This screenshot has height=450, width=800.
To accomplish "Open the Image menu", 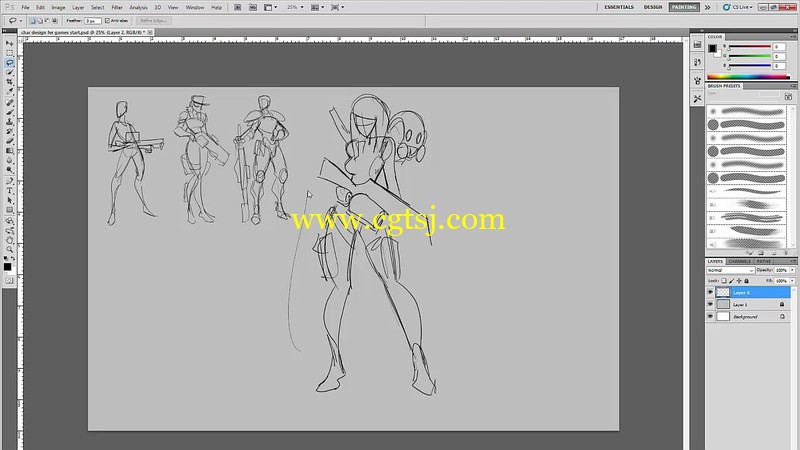I will (x=58, y=8).
